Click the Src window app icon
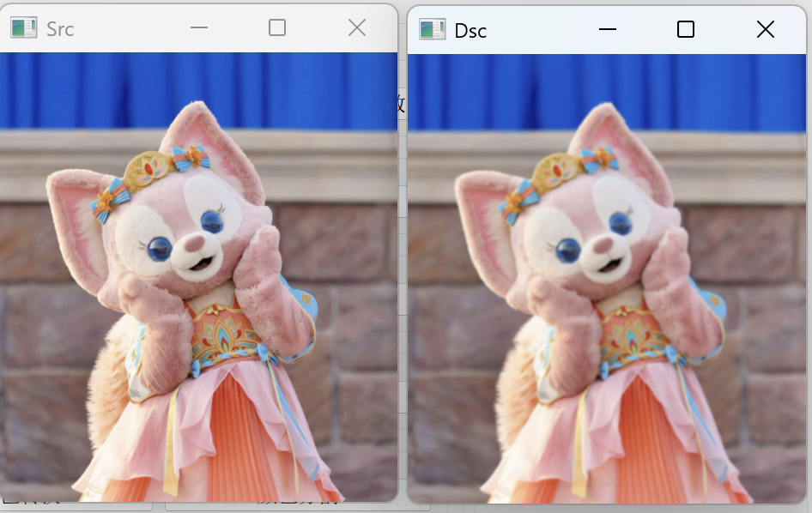812x513 pixels. click(24, 28)
